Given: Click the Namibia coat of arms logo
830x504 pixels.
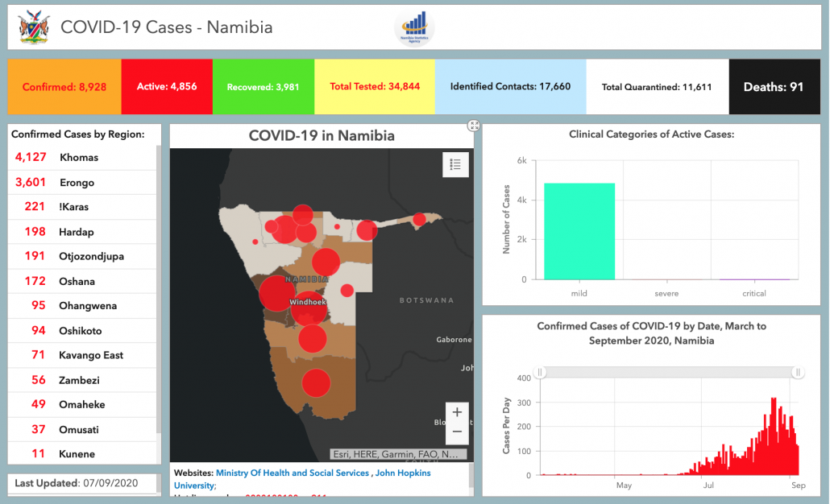Looking at the screenshot, I should 33,27.
